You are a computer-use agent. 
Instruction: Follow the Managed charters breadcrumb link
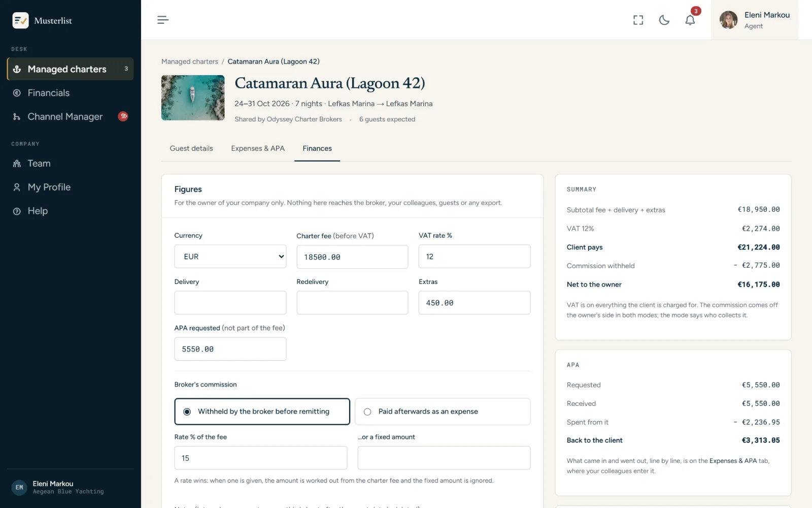(x=190, y=61)
